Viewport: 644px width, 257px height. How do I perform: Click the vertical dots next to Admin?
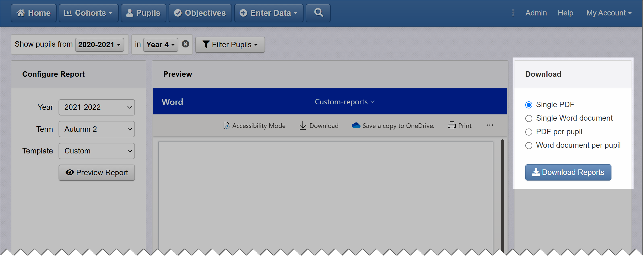pos(513,13)
